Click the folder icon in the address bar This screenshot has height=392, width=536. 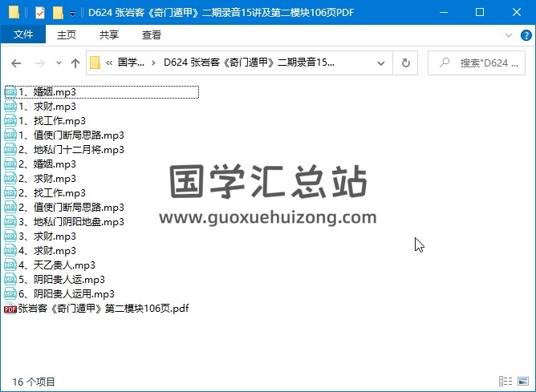coord(95,63)
